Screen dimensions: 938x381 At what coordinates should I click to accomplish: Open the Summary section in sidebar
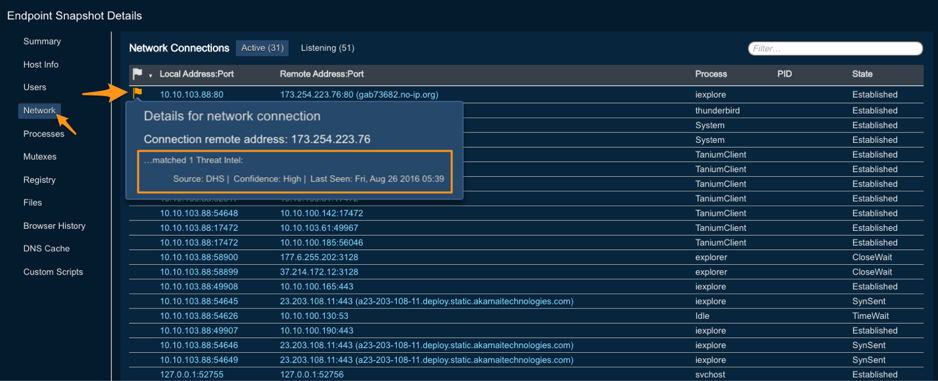click(x=42, y=41)
